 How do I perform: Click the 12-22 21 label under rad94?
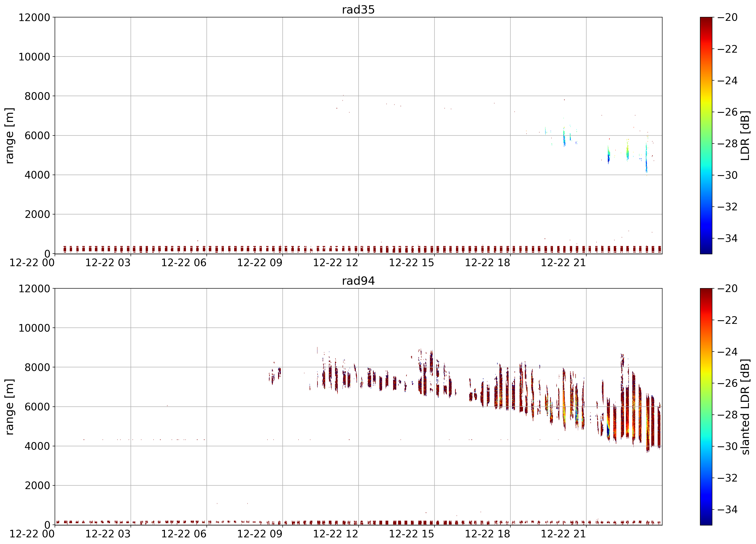coord(563,534)
